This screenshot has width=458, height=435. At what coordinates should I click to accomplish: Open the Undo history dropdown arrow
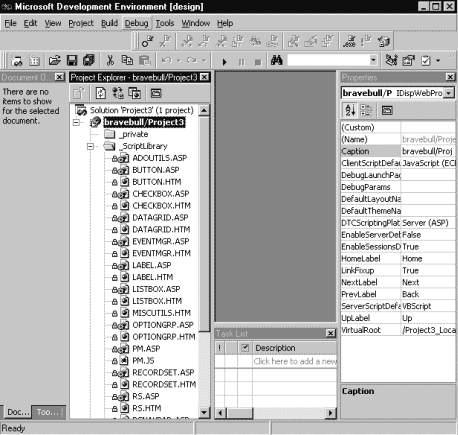(x=179, y=61)
